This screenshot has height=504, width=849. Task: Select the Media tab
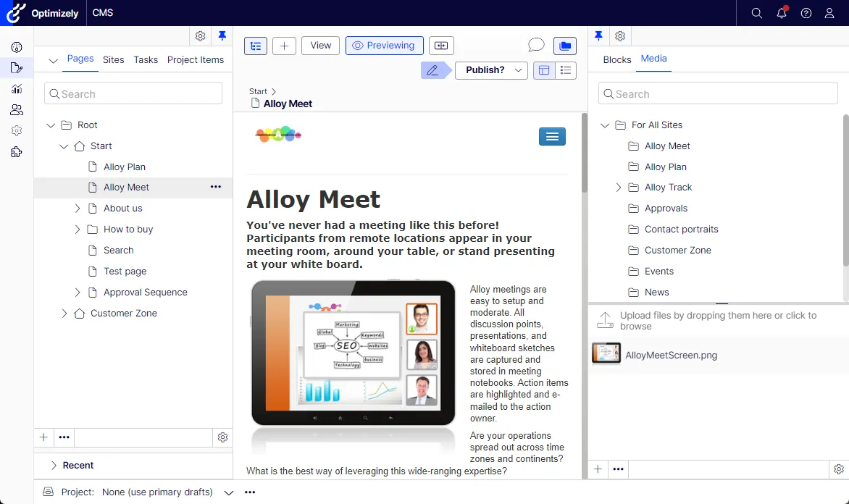click(x=653, y=59)
